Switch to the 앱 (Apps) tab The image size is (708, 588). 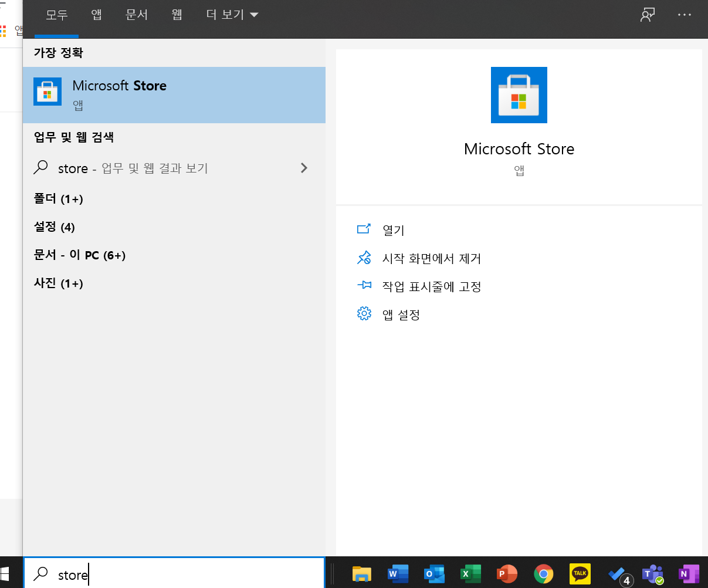[97, 15]
